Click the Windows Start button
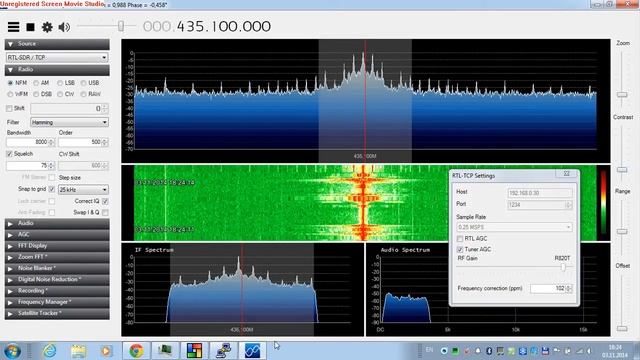 pos(12,351)
